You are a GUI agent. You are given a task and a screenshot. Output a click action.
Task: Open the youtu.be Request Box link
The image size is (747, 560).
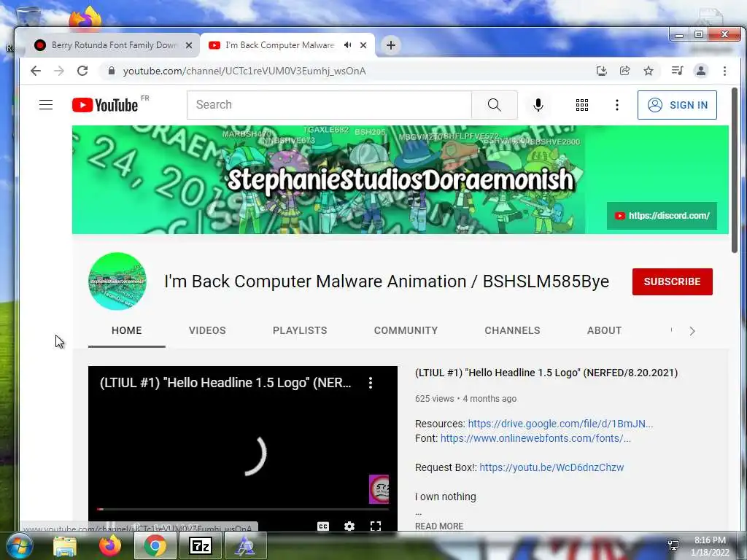(x=551, y=467)
